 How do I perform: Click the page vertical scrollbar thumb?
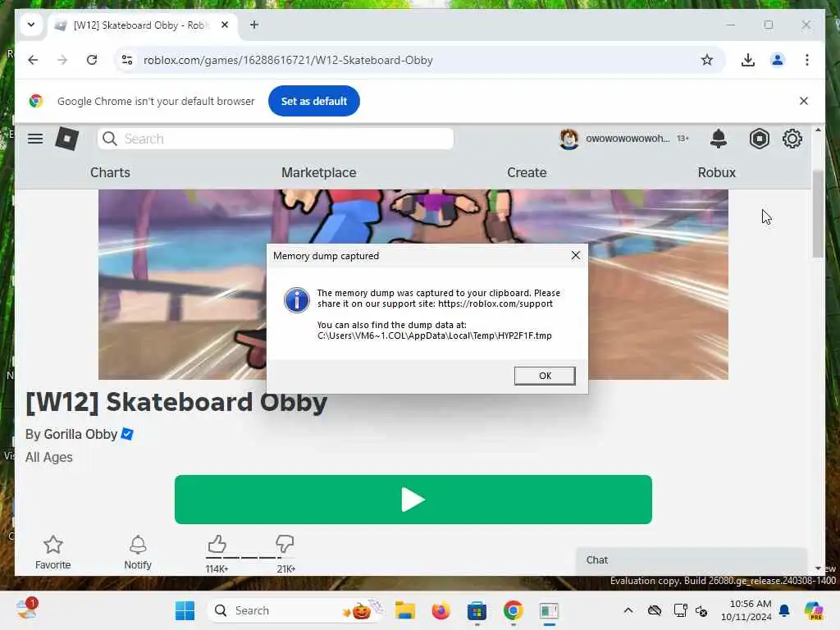(818, 214)
